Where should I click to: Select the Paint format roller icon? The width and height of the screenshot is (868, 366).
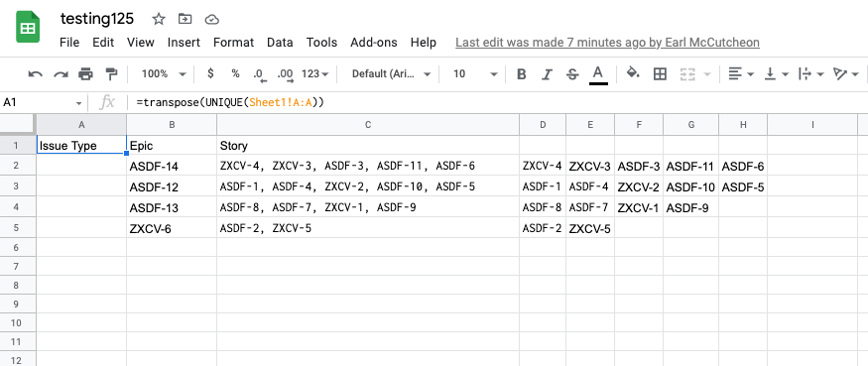[x=111, y=74]
